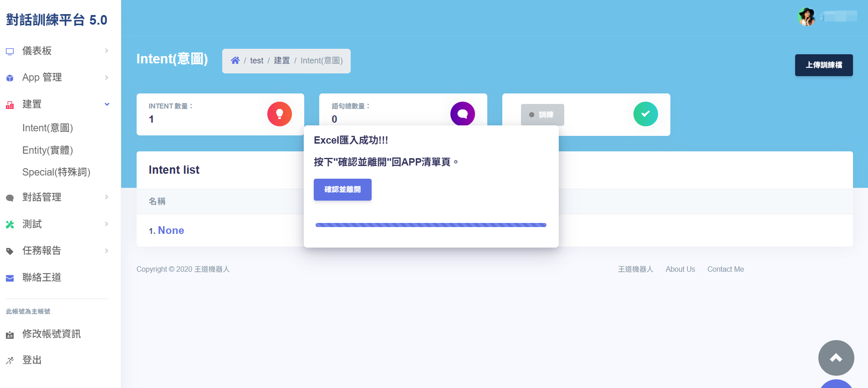Open the user avatar at top right

[x=807, y=17]
